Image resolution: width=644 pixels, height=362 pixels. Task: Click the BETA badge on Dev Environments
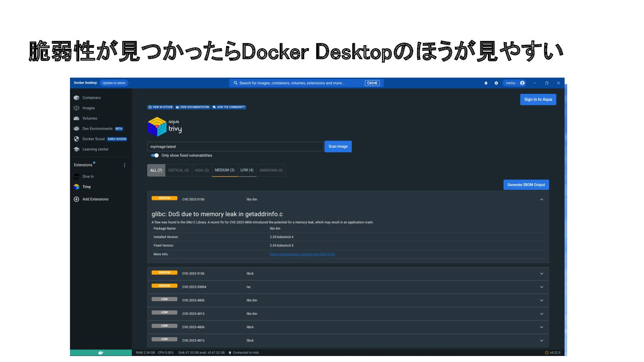[119, 129]
